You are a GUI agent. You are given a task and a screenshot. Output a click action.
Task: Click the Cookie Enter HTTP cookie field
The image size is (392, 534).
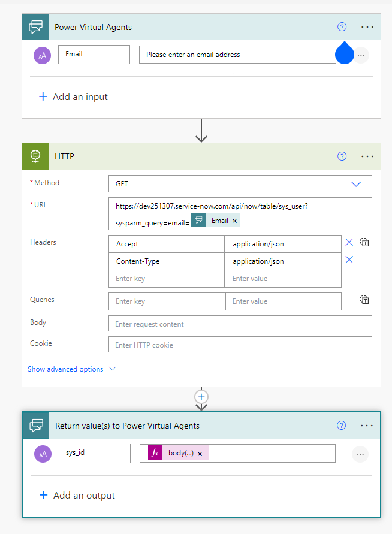tap(240, 344)
